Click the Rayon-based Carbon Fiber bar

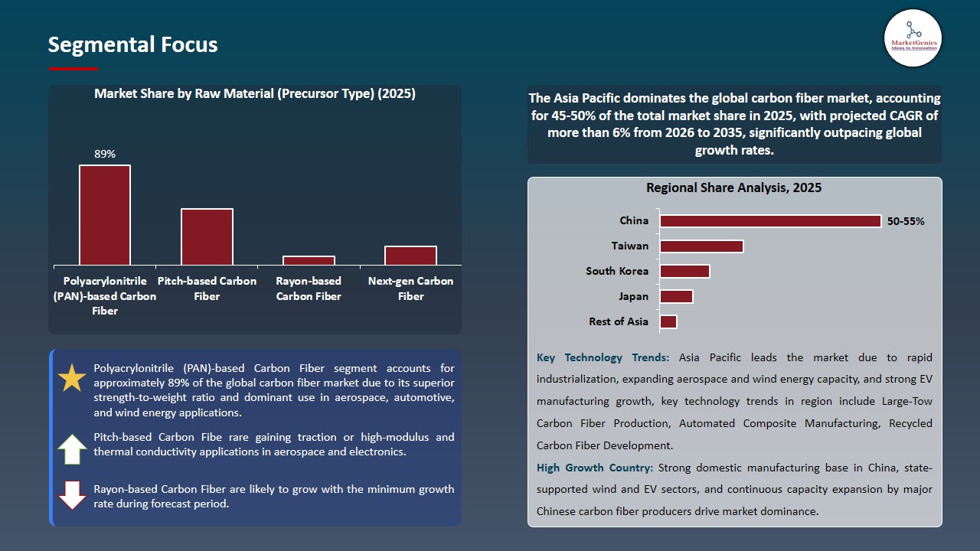(x=309, y=260)
